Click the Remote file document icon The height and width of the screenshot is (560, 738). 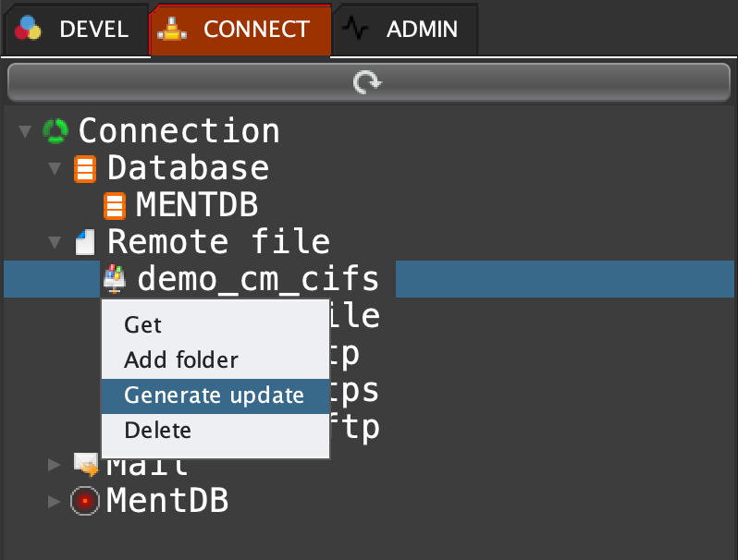point(85,242)
